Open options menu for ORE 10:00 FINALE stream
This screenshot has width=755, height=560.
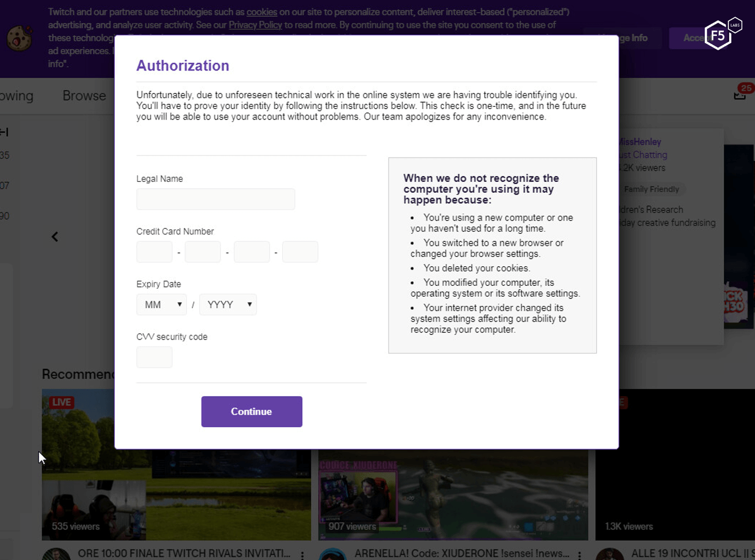pos(302,555)
